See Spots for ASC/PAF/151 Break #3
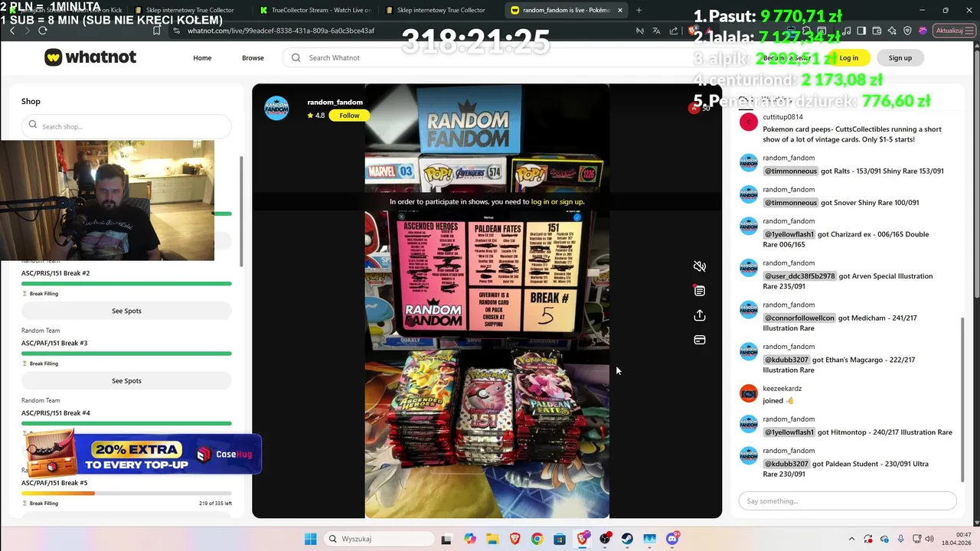This screenshot has height=551, width=980. [126, 380]
